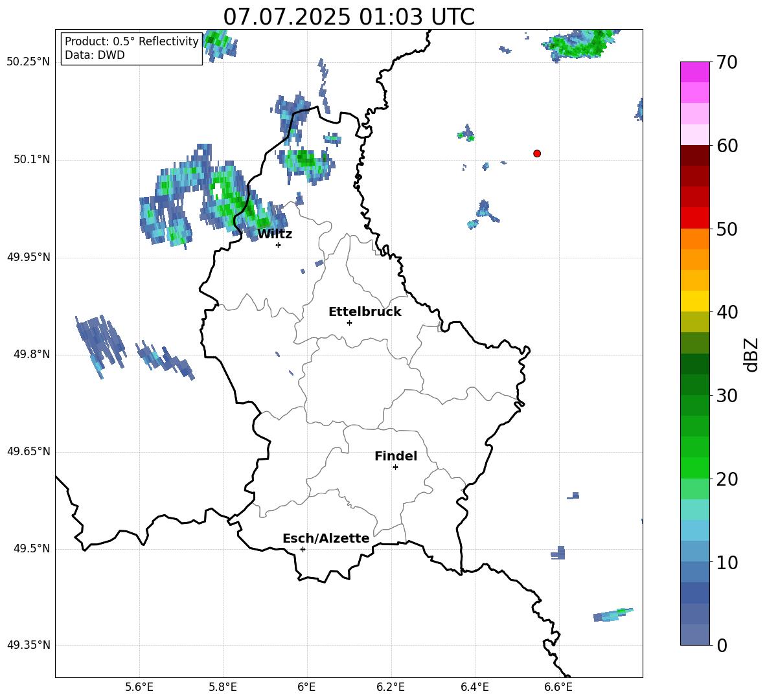Click the 20 tick on the colorbar
Screen dimensions: 767x700
pyautogui.click(x=727, y=479)
